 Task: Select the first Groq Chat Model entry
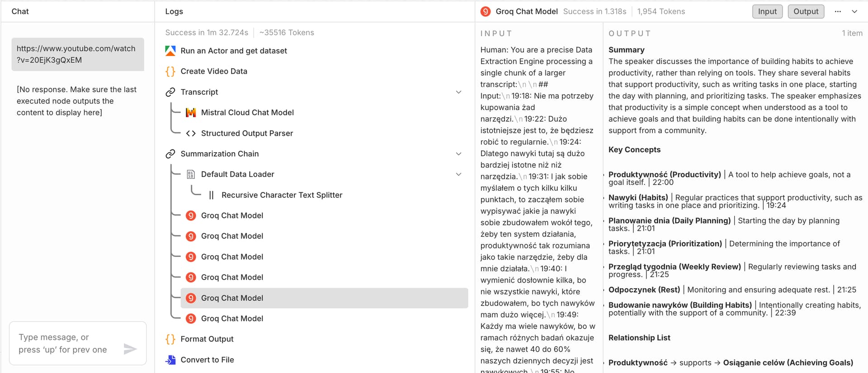232,216
